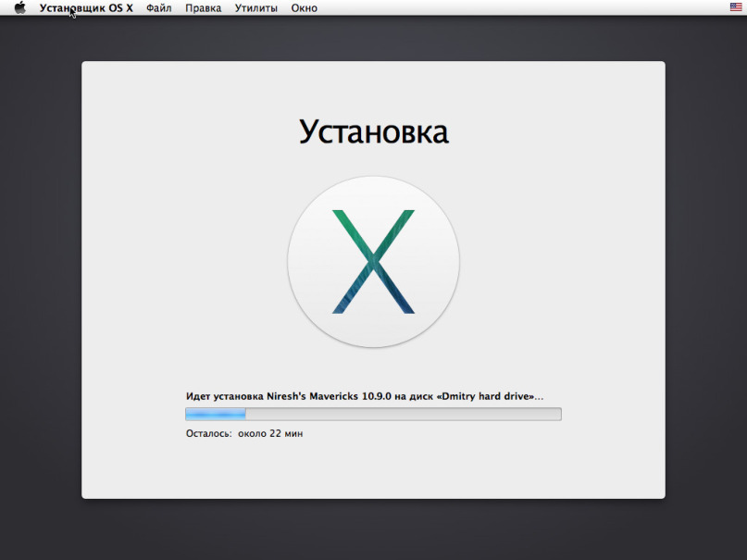Open the Утилиты menu
747x560 pixels.
pyautogui.click(x=256, y=8)
